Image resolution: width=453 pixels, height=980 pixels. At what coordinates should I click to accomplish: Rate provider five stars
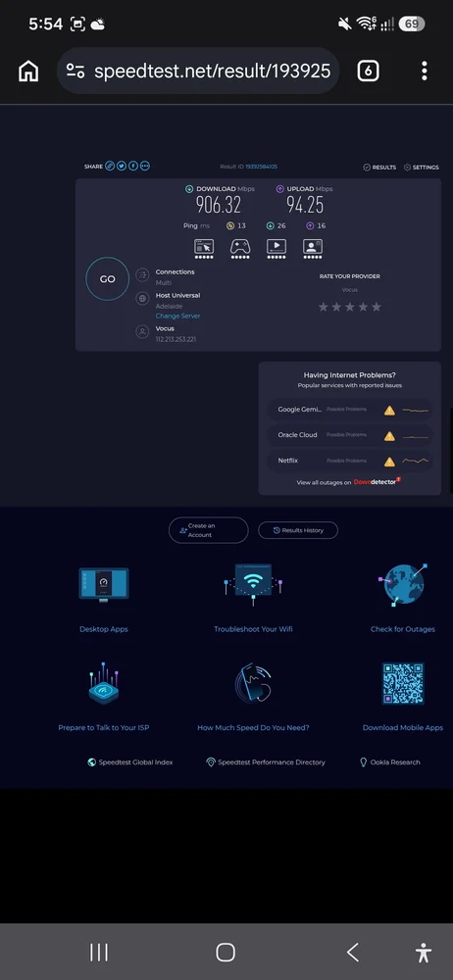377,307
